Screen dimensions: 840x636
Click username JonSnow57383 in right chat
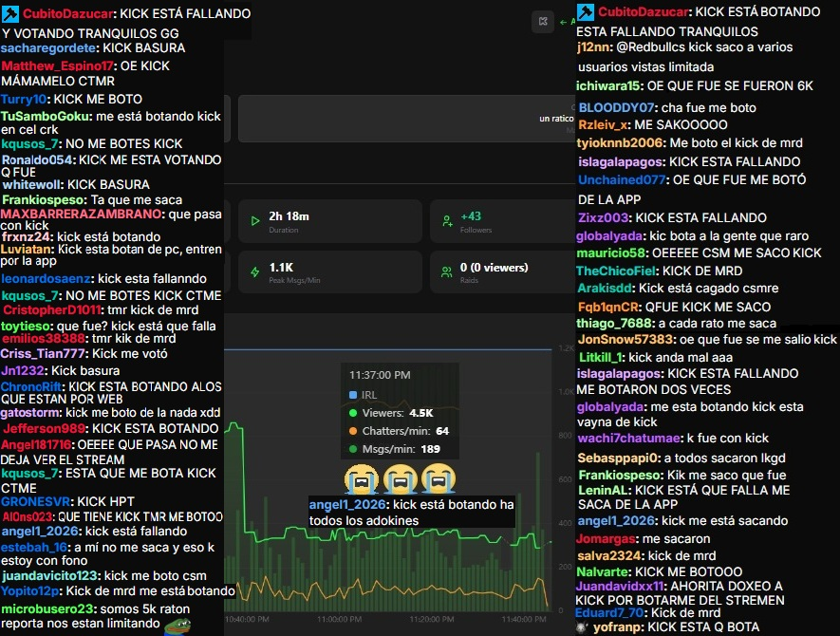(x=625, y=340)
